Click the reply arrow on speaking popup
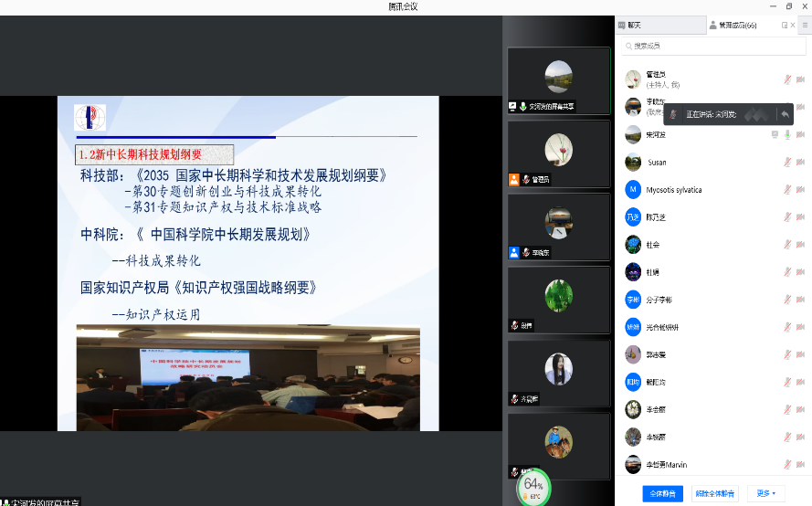812x506 pixels. (784, 114)
